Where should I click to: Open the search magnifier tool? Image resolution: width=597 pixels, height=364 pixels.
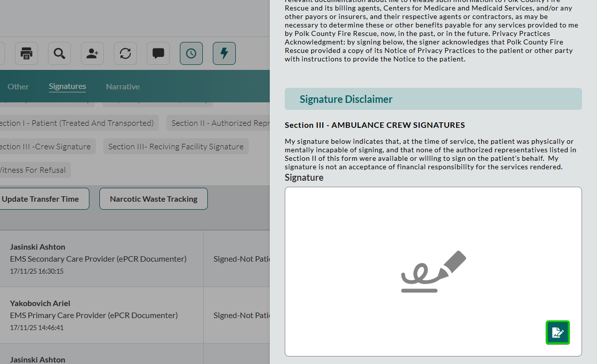coord(59,53)
